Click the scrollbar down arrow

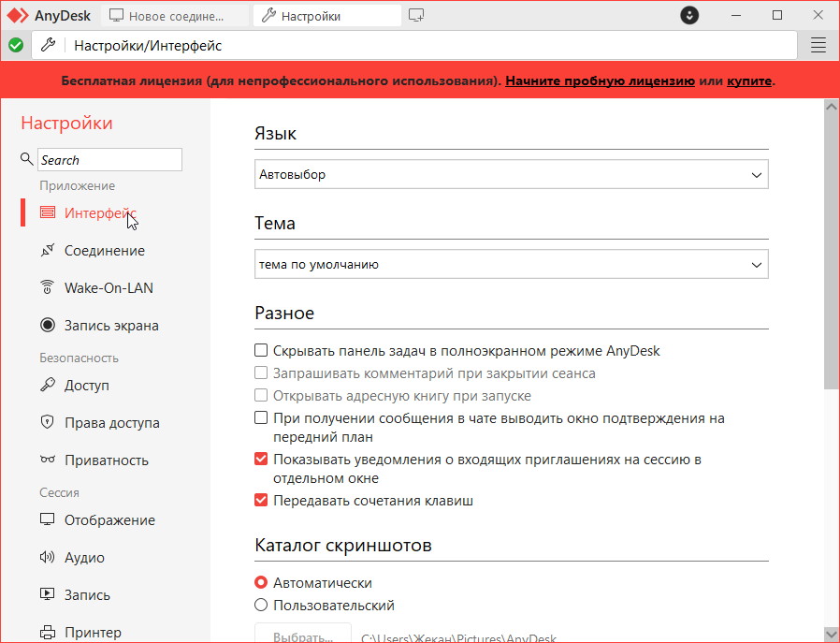pyautogui.click(x=831, y=634)
